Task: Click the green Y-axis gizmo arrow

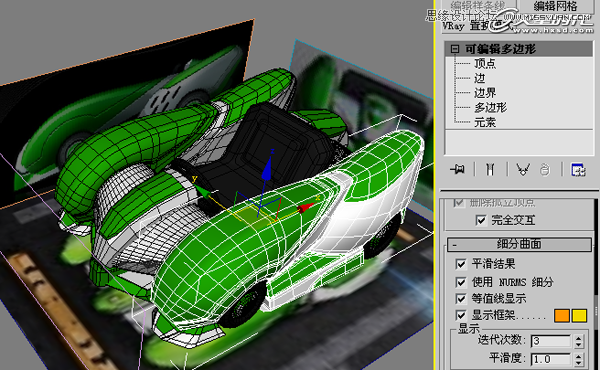Action: point(203,190)
